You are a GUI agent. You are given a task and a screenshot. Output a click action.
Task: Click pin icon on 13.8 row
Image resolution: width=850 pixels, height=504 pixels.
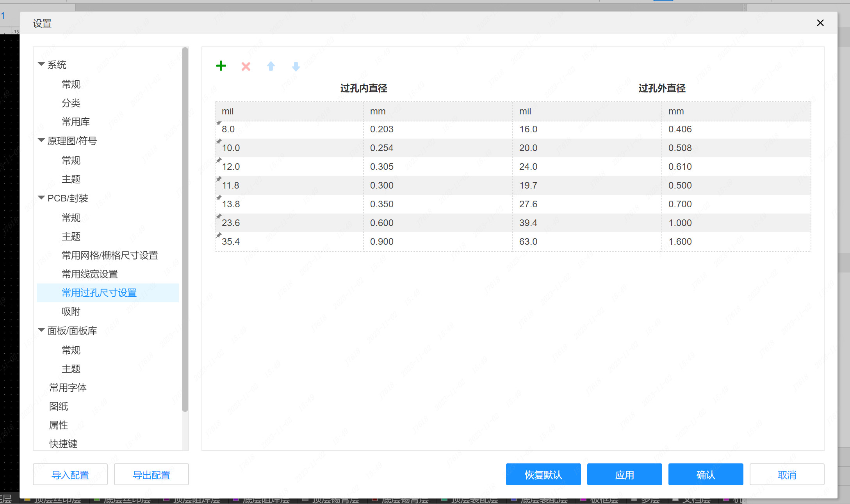[219, 198]
